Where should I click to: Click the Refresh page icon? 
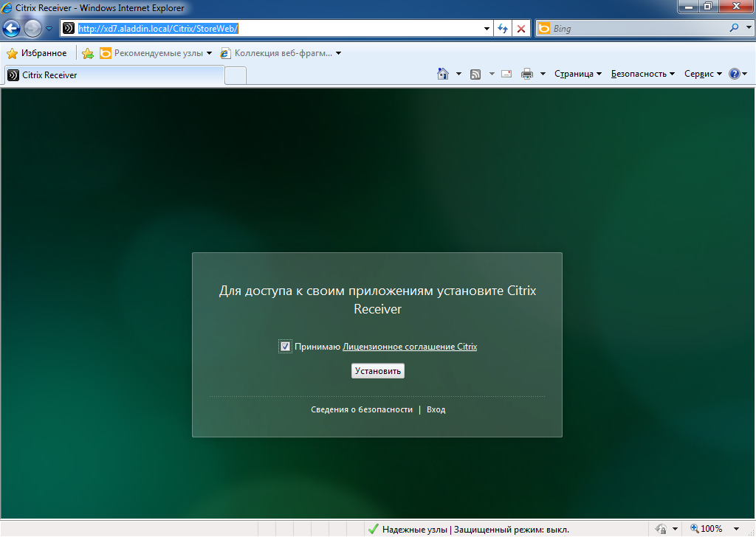[503, 29]
